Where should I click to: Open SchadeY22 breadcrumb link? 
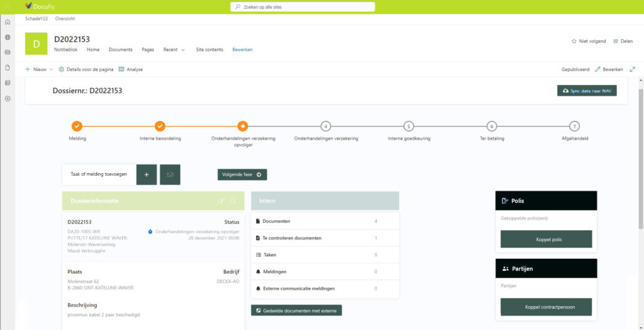(36, 18)
